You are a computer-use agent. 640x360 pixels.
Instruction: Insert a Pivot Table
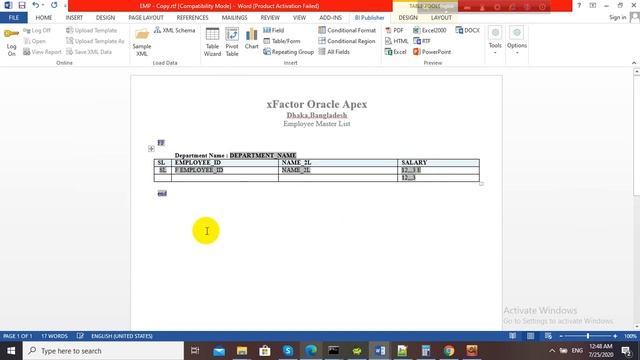[232, 42]
